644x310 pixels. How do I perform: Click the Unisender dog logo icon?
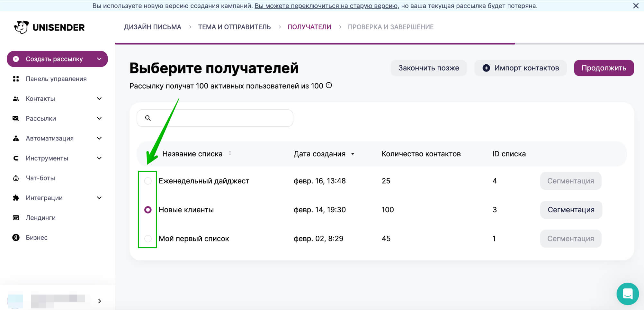(21, 27)
